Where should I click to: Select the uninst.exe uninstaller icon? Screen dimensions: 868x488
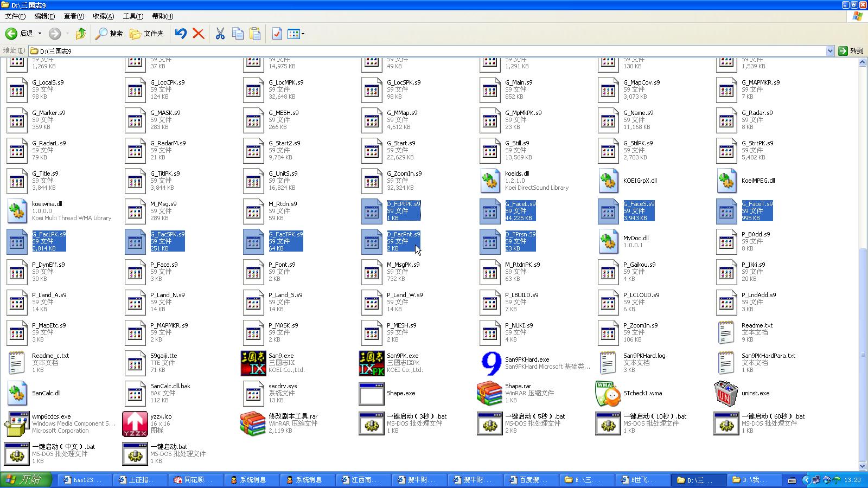pos(726,394)
